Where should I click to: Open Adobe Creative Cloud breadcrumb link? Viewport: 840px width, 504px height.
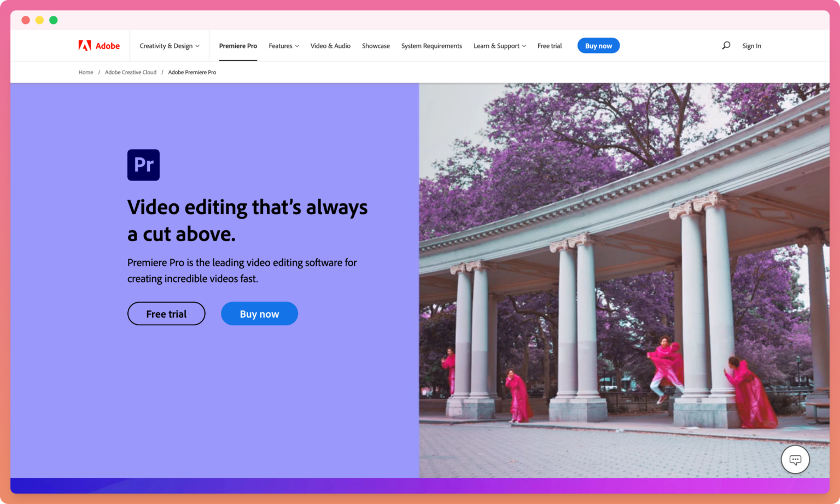131,72
